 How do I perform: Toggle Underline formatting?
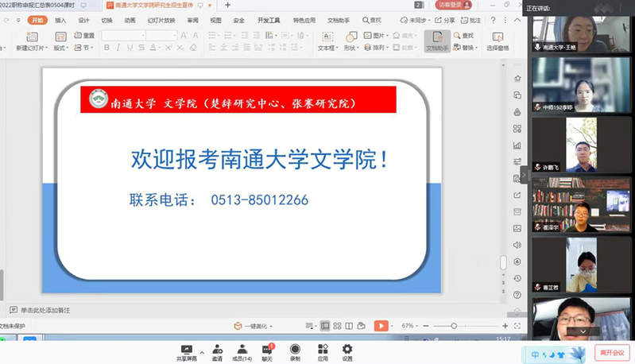130,48
